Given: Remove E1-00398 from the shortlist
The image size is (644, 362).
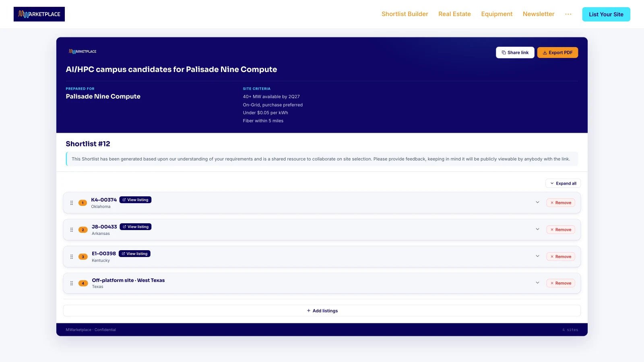Looking at the screenshot, I should (x=561, y=257).
